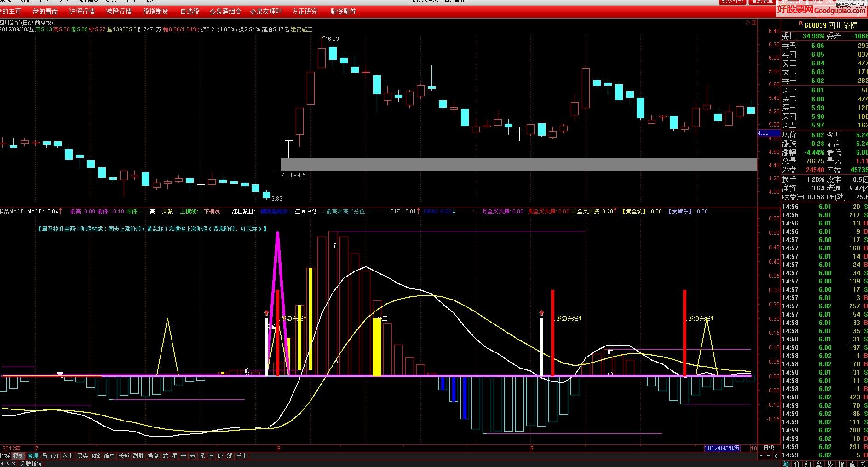Click the square window icon beside the diamond

tap(753, 23)
